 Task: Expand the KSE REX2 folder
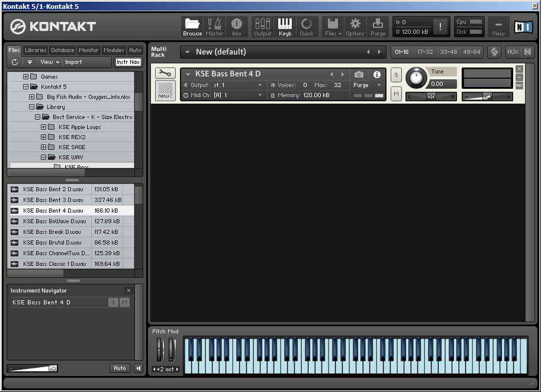(x=43, y=137)
